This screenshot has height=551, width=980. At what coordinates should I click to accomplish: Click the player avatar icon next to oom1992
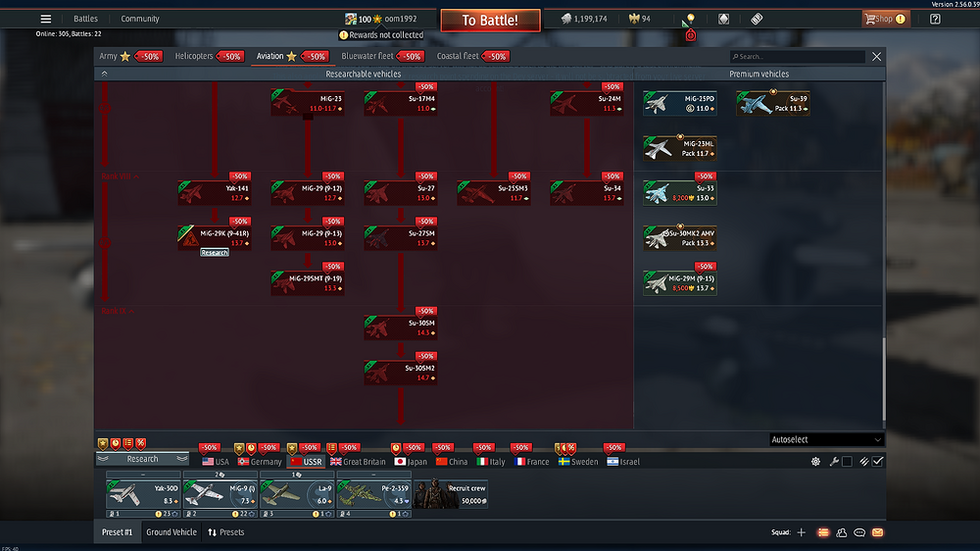pos(351,19)
